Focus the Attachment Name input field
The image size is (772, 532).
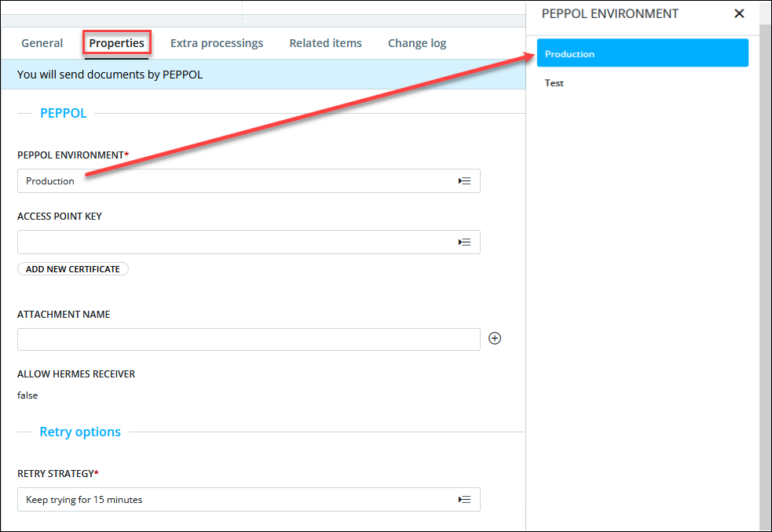249,340
